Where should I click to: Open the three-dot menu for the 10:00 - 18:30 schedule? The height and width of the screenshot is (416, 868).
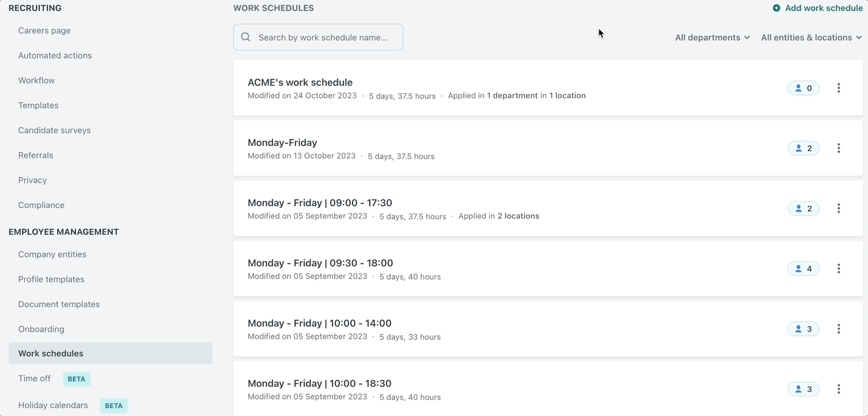pos(839,389)
